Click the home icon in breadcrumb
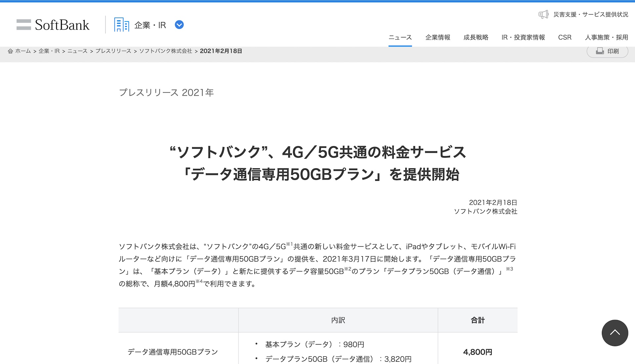The image size is (635, 364). 10,51
